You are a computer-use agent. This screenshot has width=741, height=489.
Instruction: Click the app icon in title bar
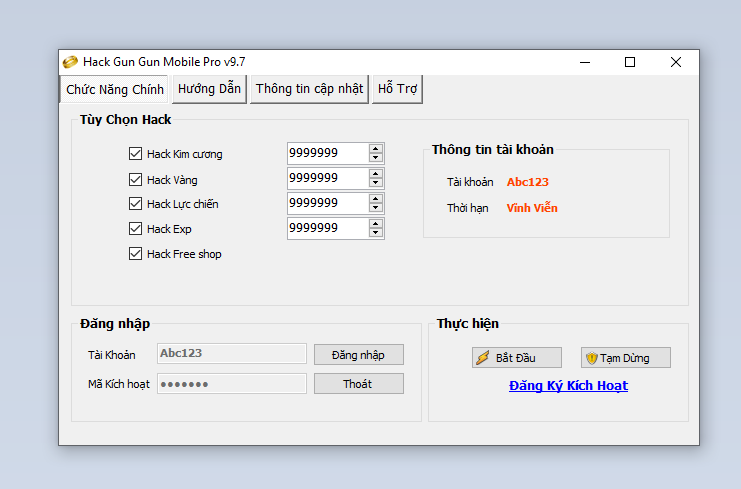click(x=70, y=62)
